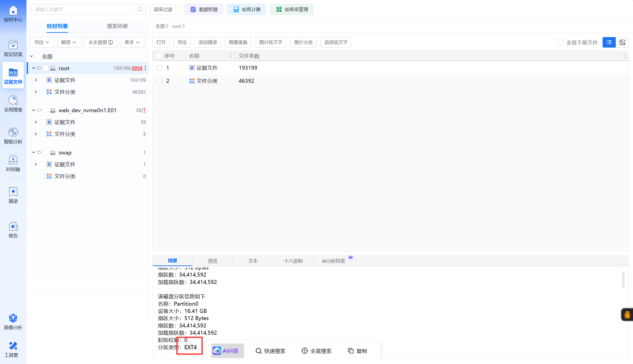
Task: Click the 高级过滤 button
Action: (163, 9)
